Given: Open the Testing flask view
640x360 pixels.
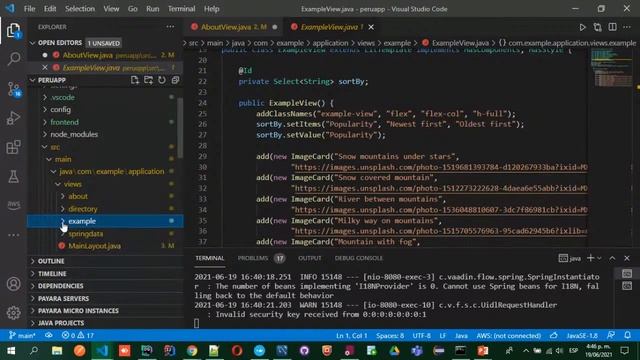Looking at the screenshot, I should coord(13,176).
